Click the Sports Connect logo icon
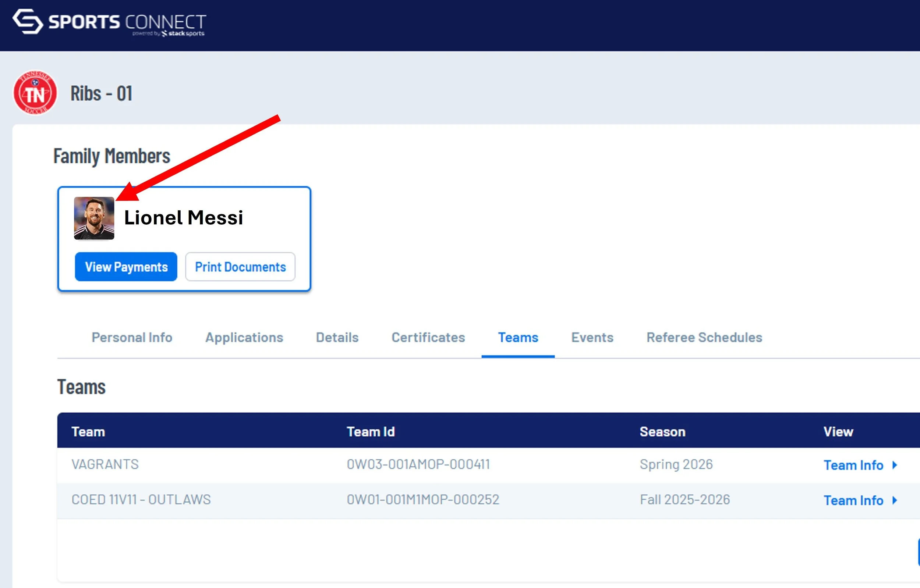Image resolution: width=920 pixels, height=588 pixels. [x=28, y=21]
